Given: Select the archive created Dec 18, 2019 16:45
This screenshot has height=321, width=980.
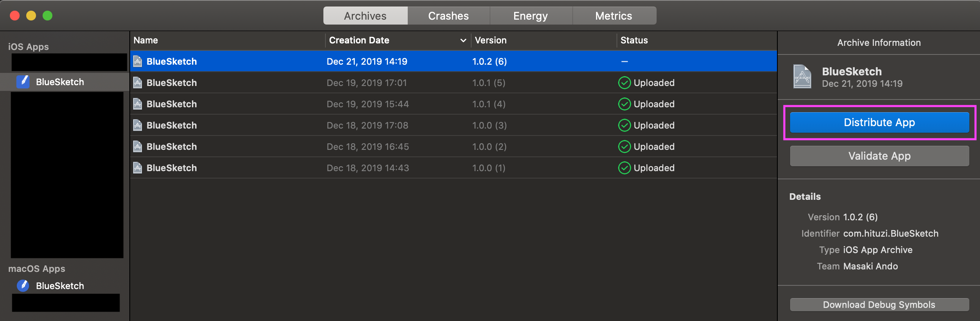Looking at the screenshot, I should click(x=368, y=147).
